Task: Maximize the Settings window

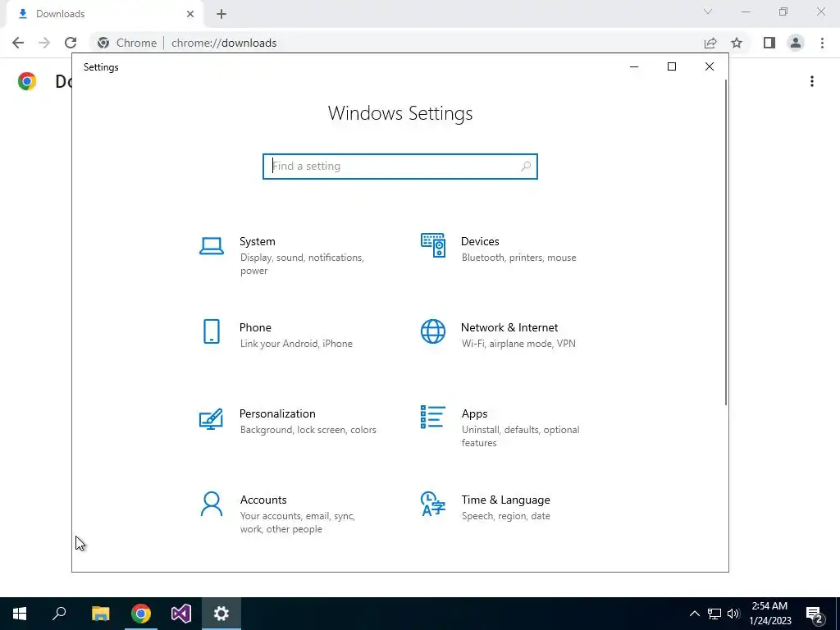Action: 672,67
